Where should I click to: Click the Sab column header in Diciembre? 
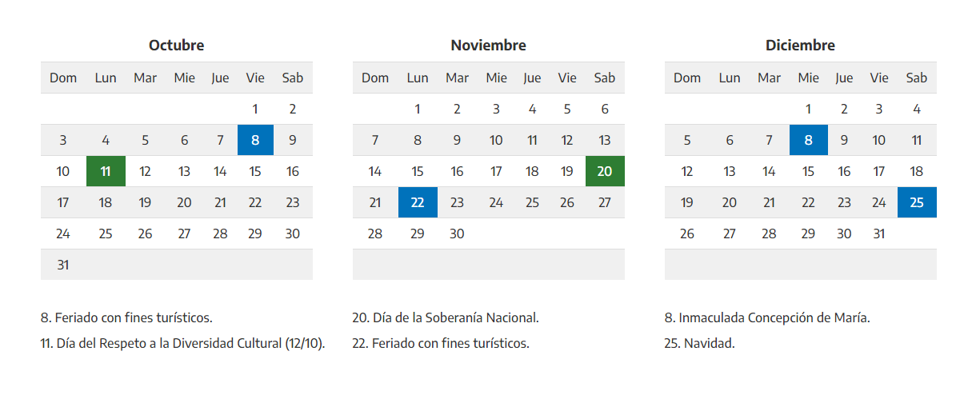tap(917, 78)
